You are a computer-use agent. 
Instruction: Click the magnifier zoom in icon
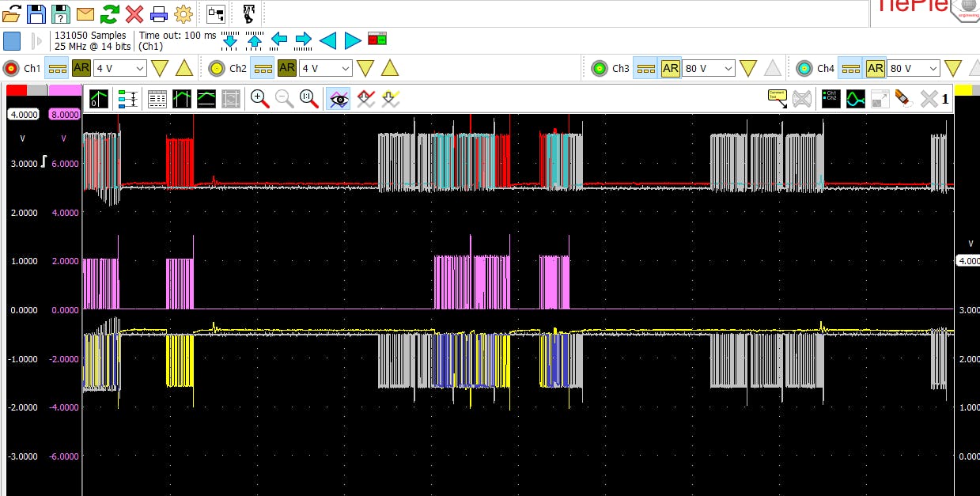tap(259, 99)
